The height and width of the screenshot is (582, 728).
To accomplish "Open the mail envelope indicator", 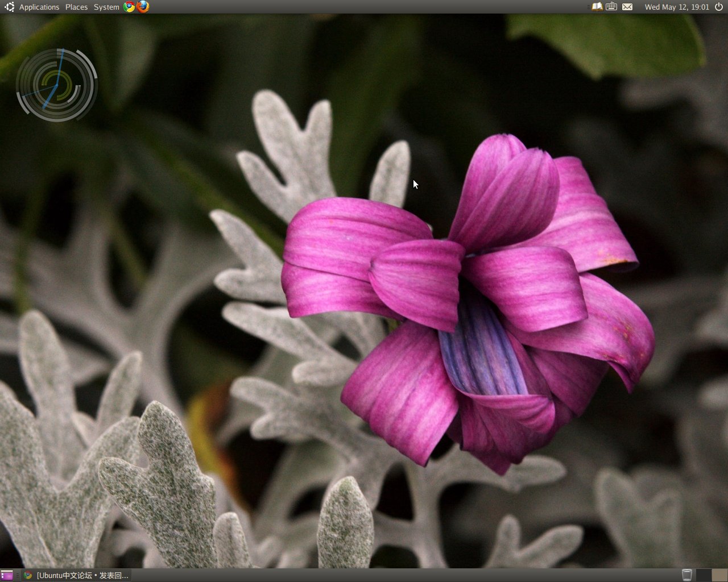I will [627, 7].
